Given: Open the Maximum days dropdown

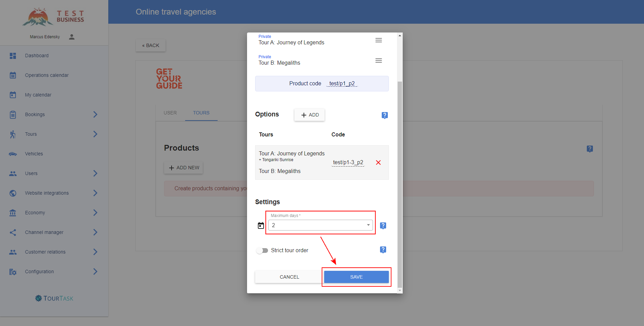Looking at the screenshot, I should click(320, 225).
